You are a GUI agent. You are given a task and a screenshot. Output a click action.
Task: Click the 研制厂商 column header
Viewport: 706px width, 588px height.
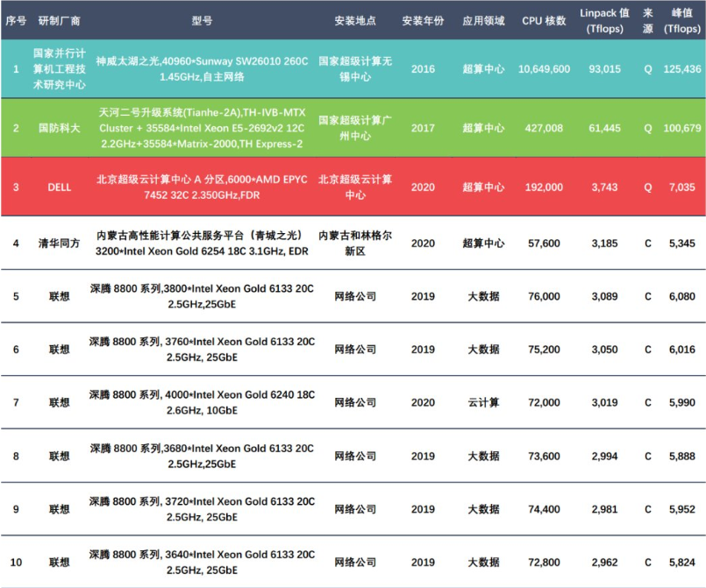(59, 21)
